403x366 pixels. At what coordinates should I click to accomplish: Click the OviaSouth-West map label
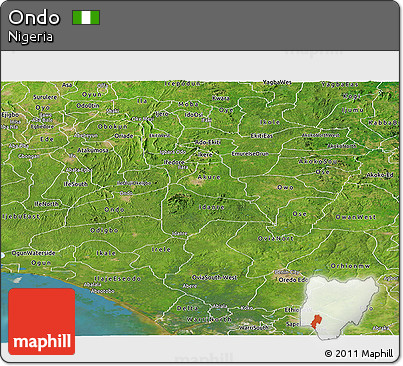(215, 277)
